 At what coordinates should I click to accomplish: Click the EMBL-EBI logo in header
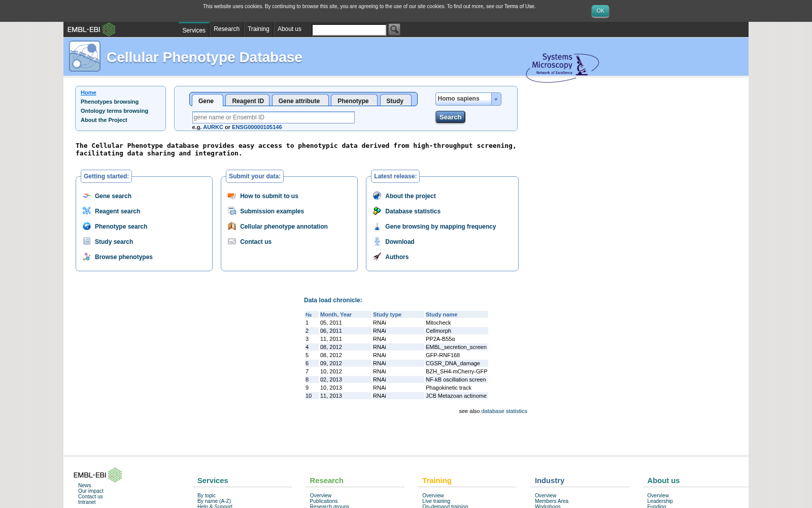coord(91,29)
